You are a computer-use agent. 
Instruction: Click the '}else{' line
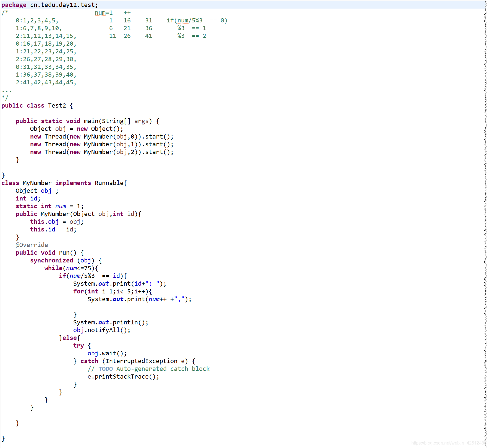click(x=69, y=338)
